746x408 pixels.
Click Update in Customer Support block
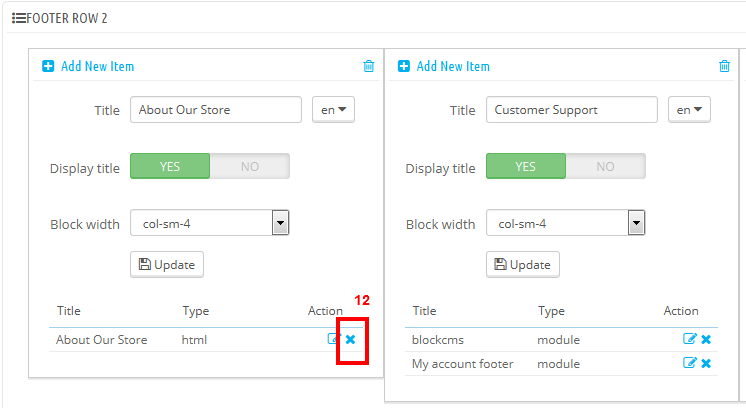click(x=523, y=264)
